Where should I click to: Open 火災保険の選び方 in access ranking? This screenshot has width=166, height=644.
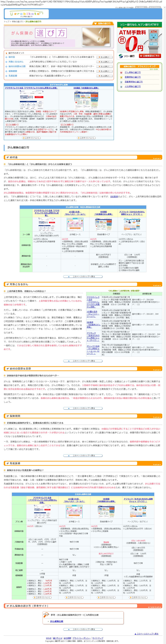[x=132, y=86]
